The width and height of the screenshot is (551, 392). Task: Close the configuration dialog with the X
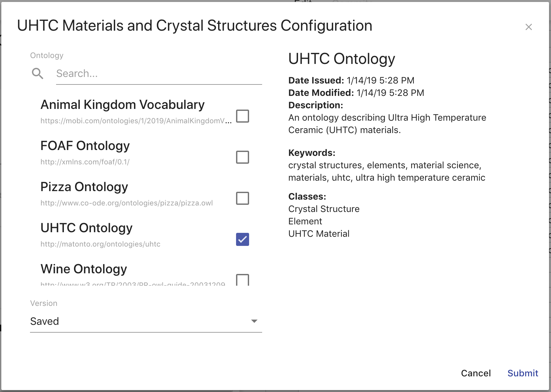click(529, 27)
